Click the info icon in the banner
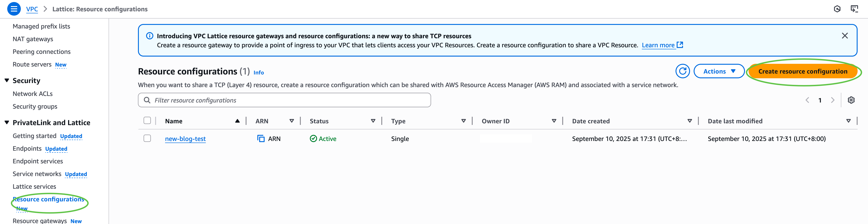This screenshot has height=224, width=868. click(x=150, y=36)
